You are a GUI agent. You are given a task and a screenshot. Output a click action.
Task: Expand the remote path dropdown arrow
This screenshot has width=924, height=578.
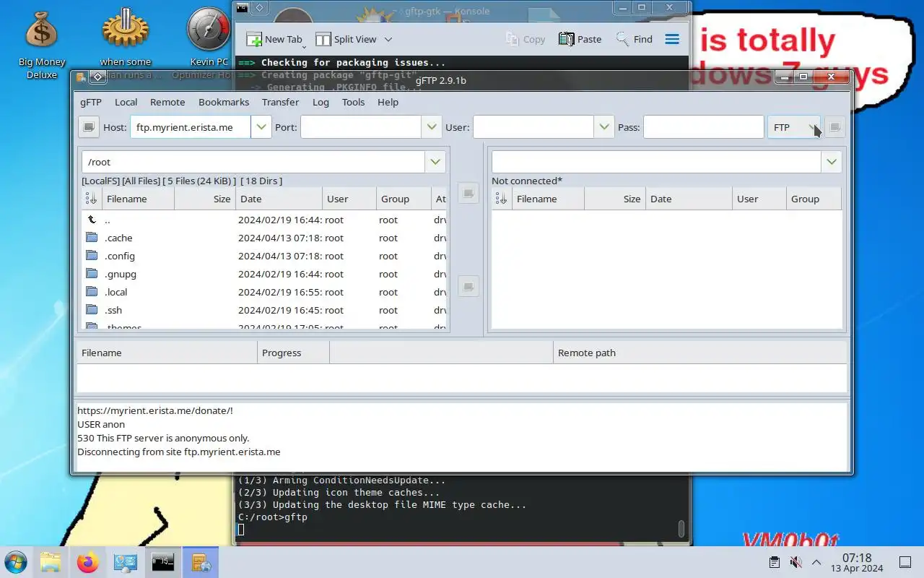coord(832,162)
